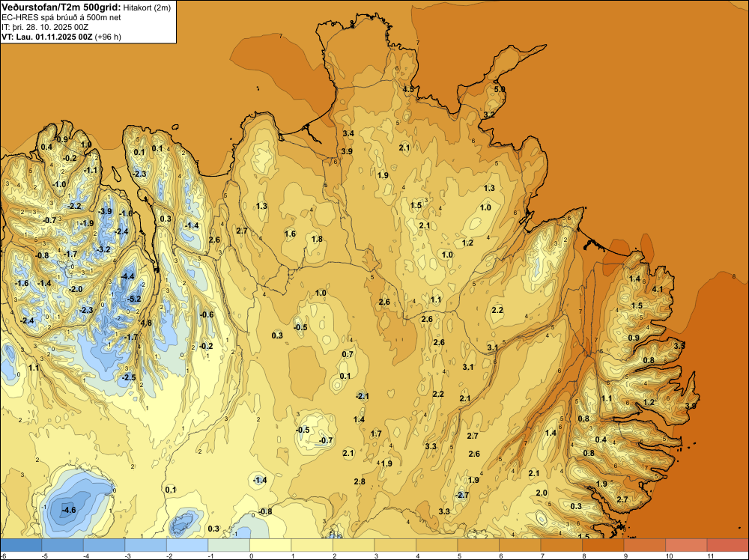Click the temperature value '-5.2'
Viewport: 749px width, 560px height.
point(134,299)
